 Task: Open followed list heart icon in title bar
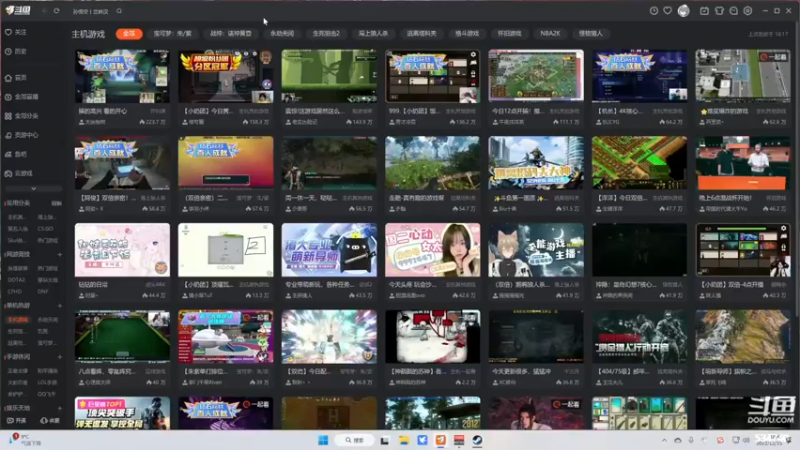(667, 11)
